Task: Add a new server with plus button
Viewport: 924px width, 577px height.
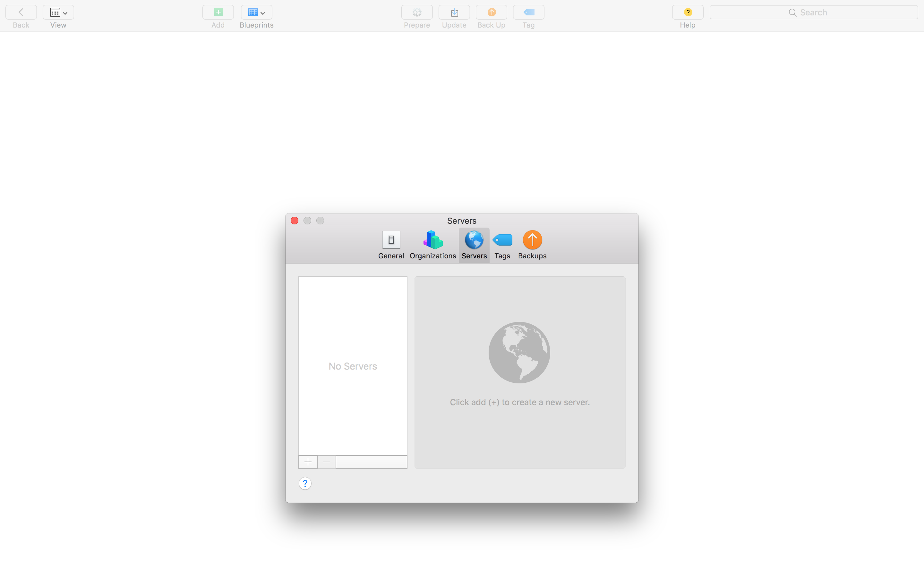Action: [308, 462]
